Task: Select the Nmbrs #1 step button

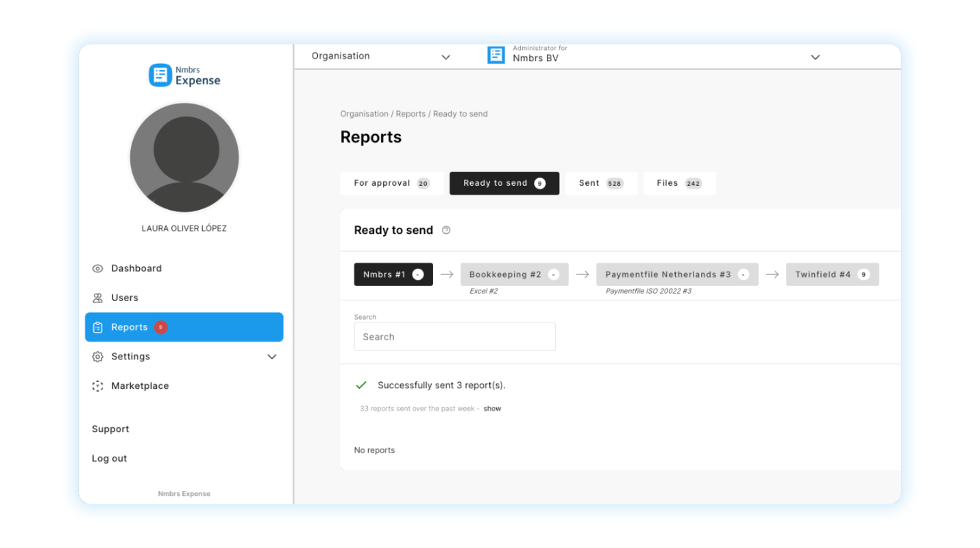Action: click(393, 274)
